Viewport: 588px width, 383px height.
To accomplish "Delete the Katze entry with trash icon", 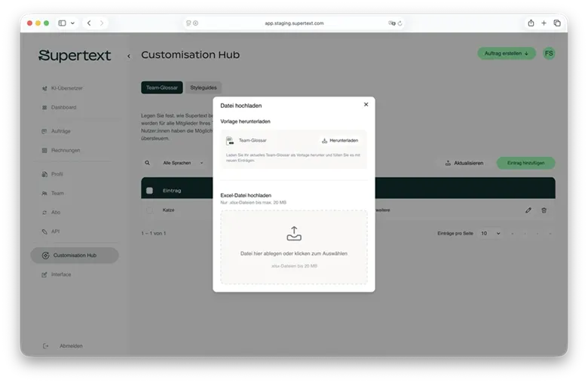I will (544, 210).
